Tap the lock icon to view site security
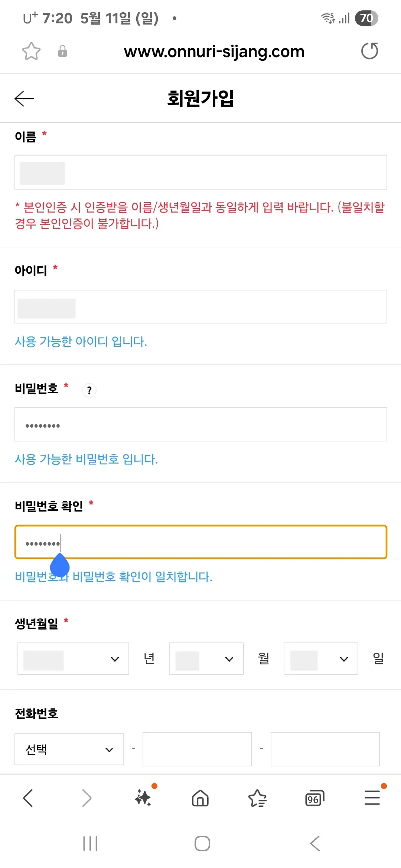Viewport: 401px width, 868px height. point(62,52)
